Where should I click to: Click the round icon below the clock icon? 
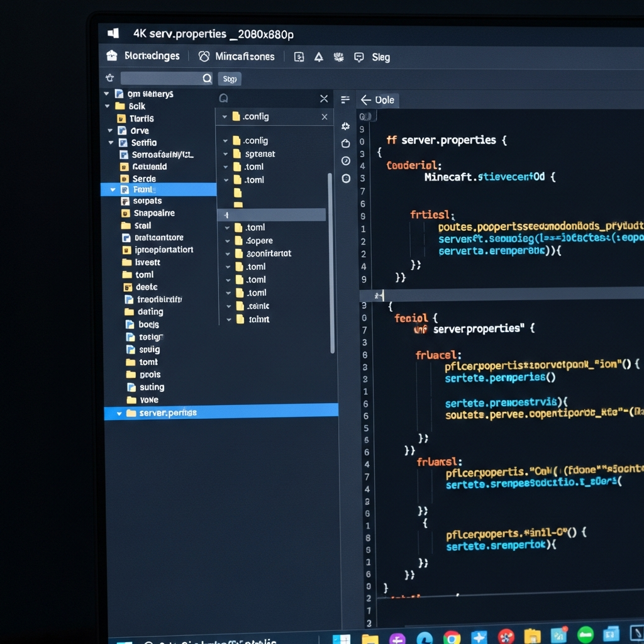coord(347,178)
